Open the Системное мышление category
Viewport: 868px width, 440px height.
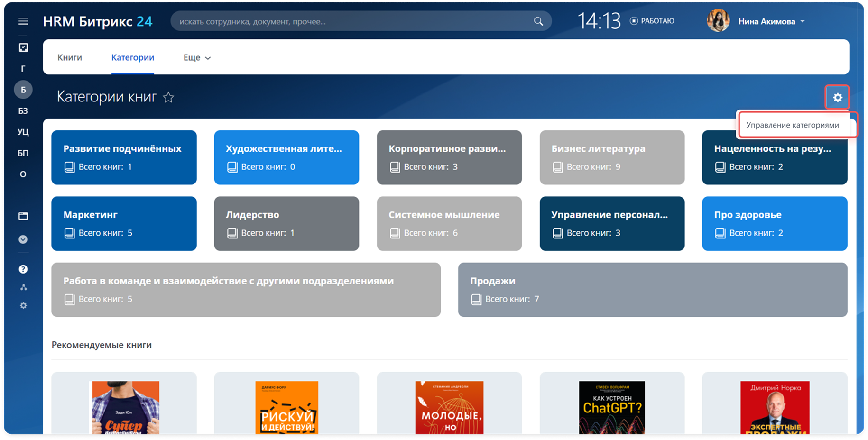point(449,224)
